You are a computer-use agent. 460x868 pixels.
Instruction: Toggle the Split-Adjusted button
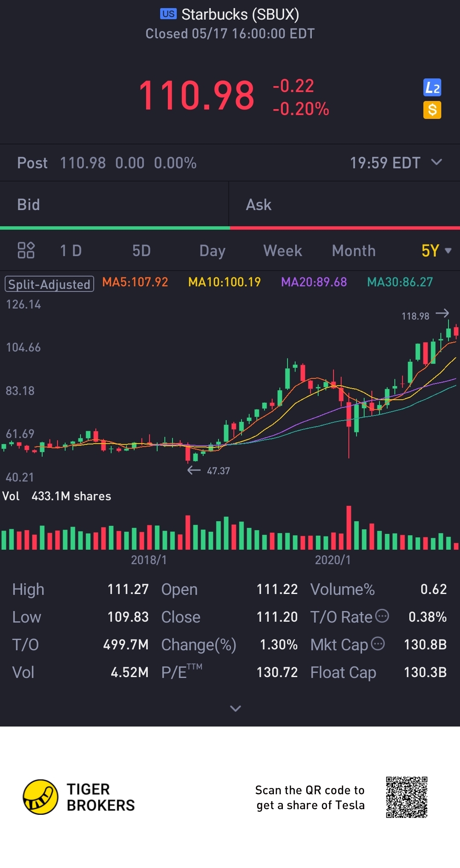click(49, 284)
